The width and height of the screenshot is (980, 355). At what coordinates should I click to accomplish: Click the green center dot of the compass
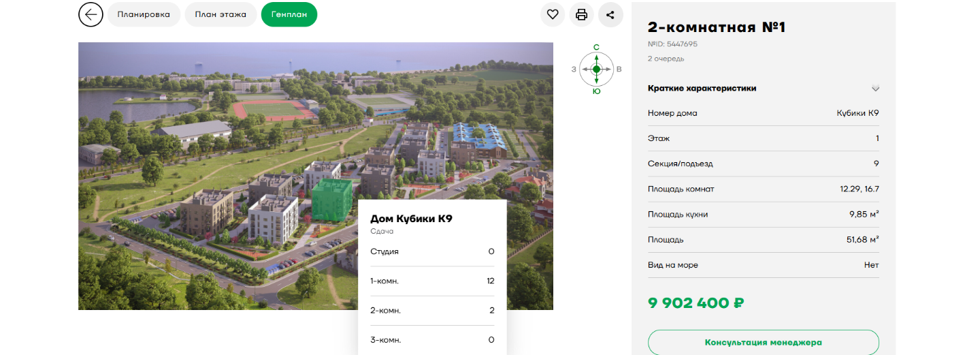point(596,70)
